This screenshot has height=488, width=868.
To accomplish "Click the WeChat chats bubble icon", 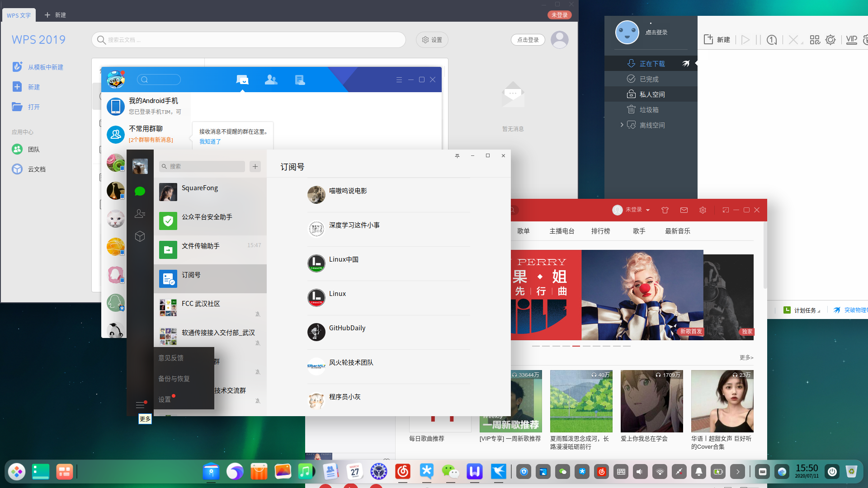I will tap(140, 192).
